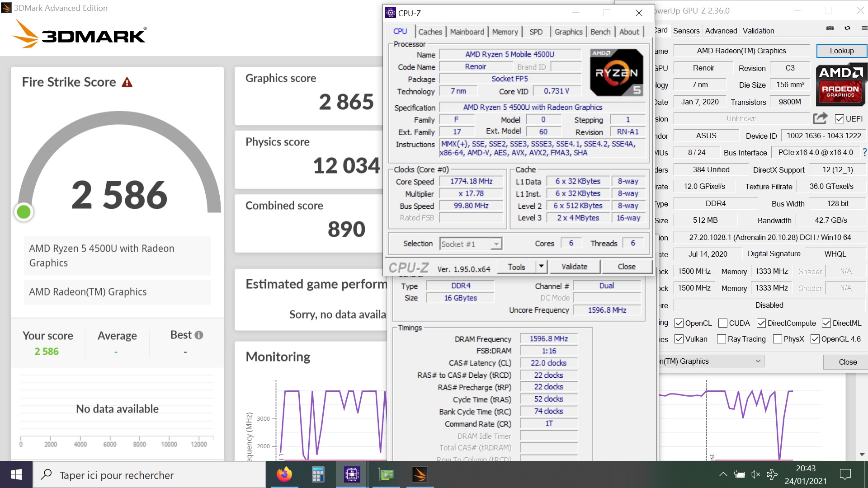Viewport: 868px width, 488px height.
Task: Toggle the DirectCompute checkbox
Action: (x=761, y=323)
